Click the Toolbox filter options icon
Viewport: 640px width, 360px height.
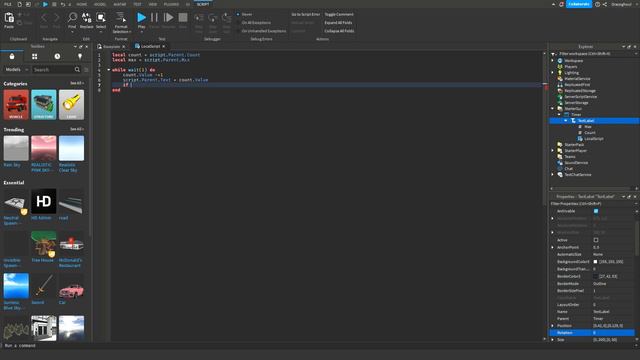click(x=86, y=70)
